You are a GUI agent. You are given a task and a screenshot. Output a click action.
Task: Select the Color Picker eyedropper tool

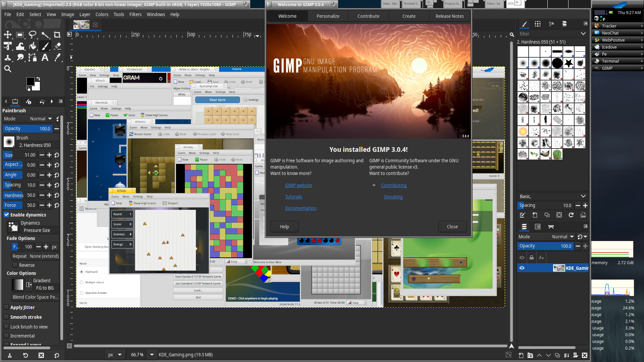point(57,57)
